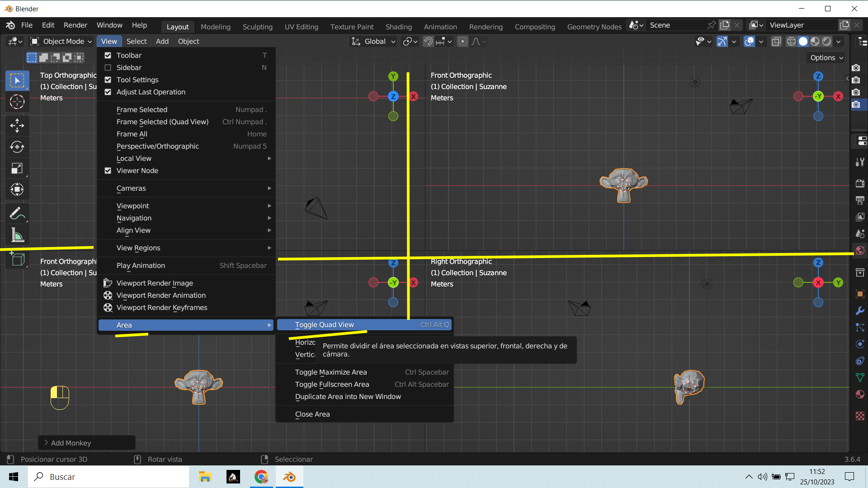Uncheck the Toolbar checkbox

[x=108, y=56]
